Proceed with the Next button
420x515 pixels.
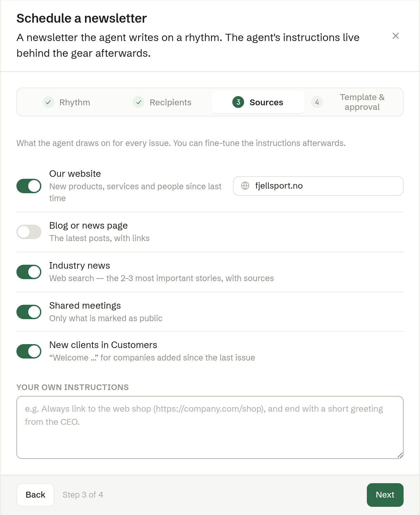coord(385,495)
